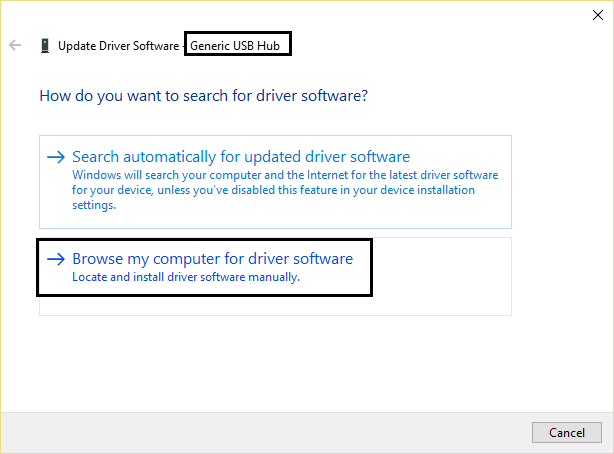Click the 'Locate and install driver software manually' text
This screenshot has width=614, height=454.
tap(186, 277)
